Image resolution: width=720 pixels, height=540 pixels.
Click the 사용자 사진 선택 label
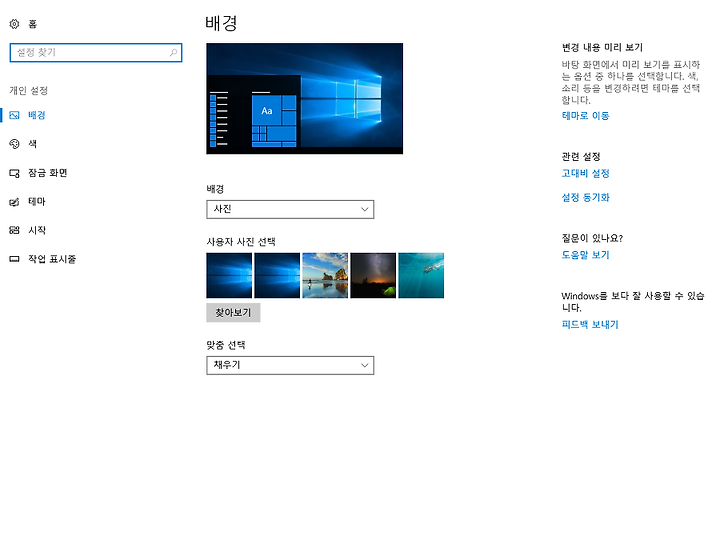pos(241,242)
